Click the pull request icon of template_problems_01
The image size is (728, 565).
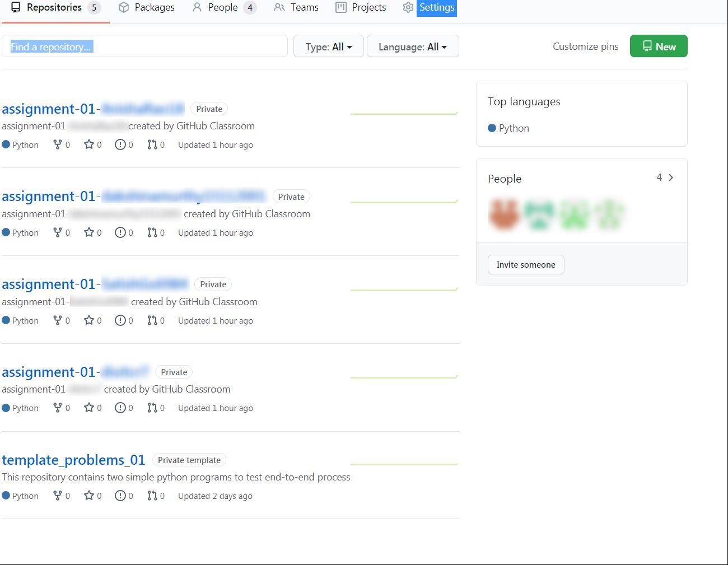click(152, 496)
